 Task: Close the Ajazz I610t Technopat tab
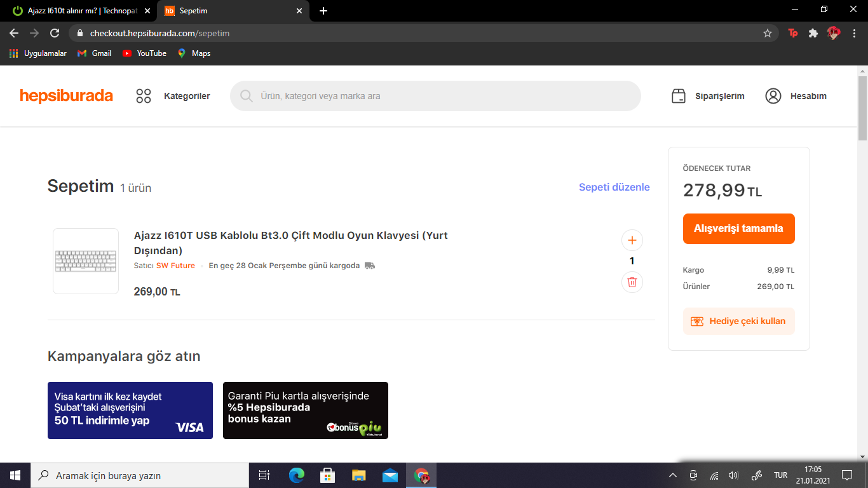click(x=147, y=11)
